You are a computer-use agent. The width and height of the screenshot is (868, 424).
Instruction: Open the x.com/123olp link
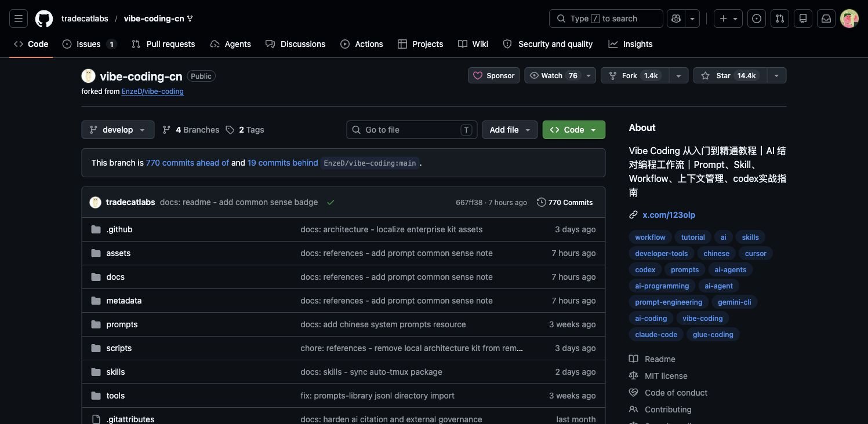pos(669,215)
